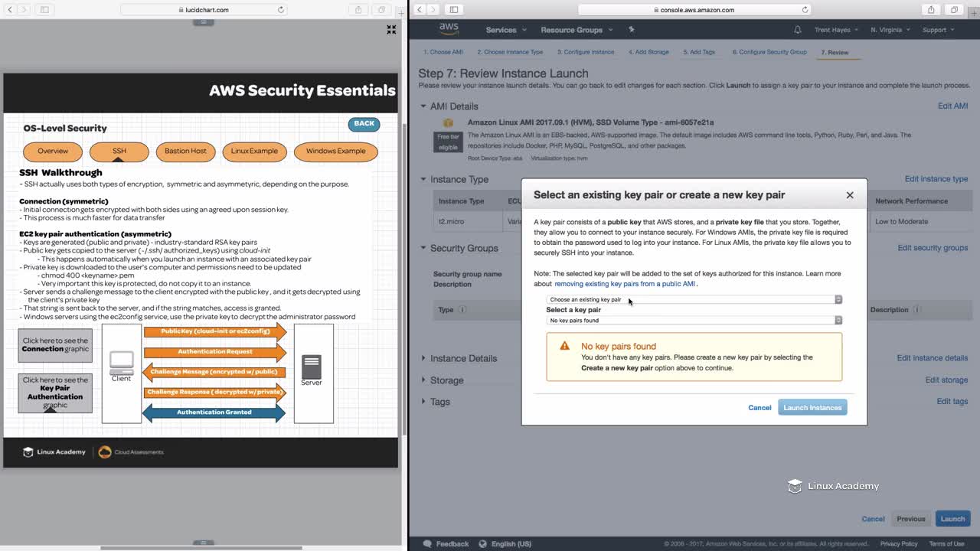This screenshot has width=980, height=551.
Task: Click the Previous button on the review page
Action: click(x=910, y=519)
